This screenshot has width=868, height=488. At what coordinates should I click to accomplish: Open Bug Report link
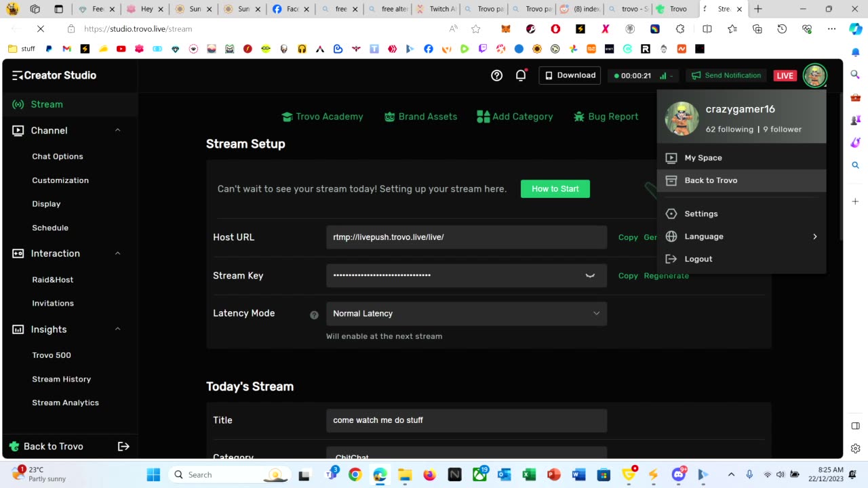coord(606,117)
